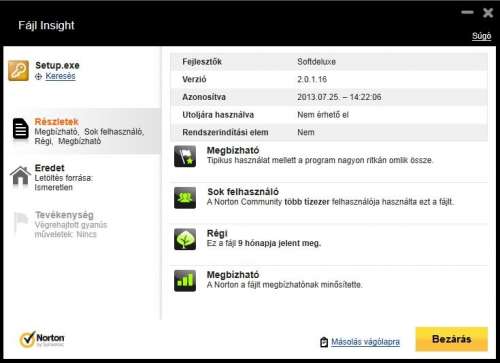Click the Sok felhasználó community icon
Viewport: 500px width, 363px height.
[x=185, y=198]
